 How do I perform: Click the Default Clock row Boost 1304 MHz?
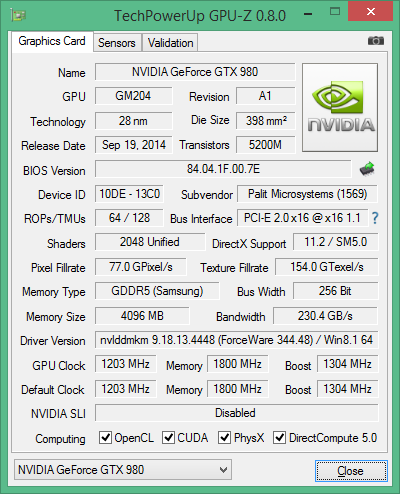coord(348,389)
